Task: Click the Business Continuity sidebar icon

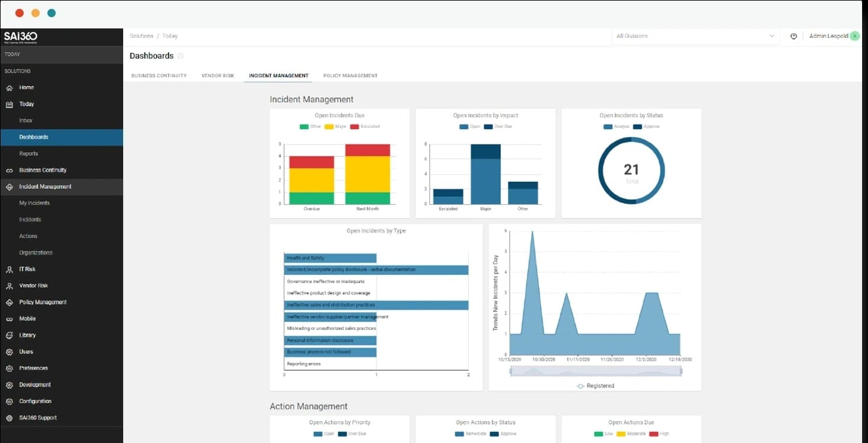Action: (x=9, y=171)
